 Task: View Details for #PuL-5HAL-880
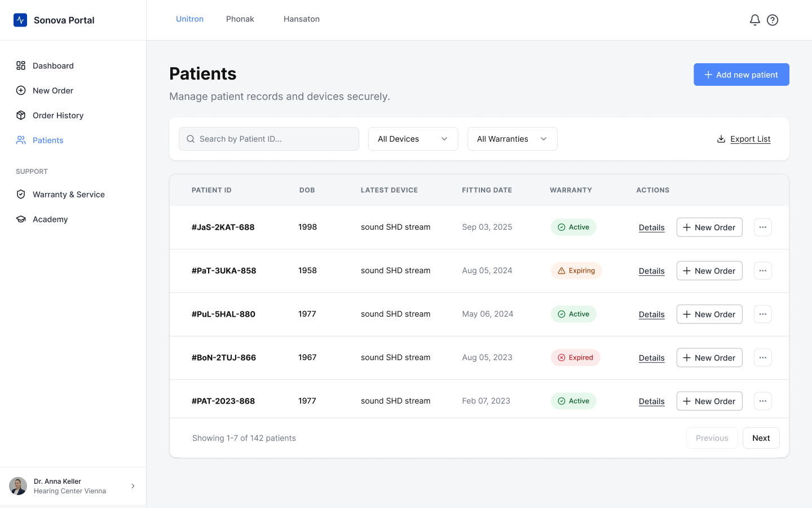[x=652, y=314]
